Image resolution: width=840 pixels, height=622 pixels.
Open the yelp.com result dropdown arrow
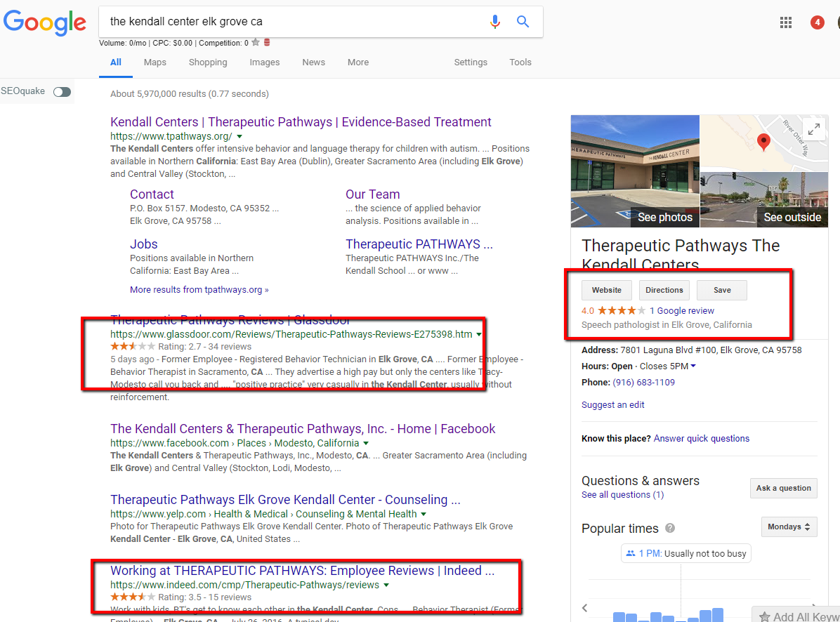[424, 514]
